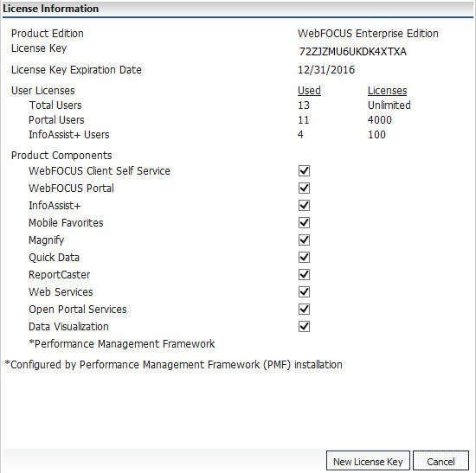476x473 pixels.
Task: Click the Total Users label
Action: click(x=55, y=105)
